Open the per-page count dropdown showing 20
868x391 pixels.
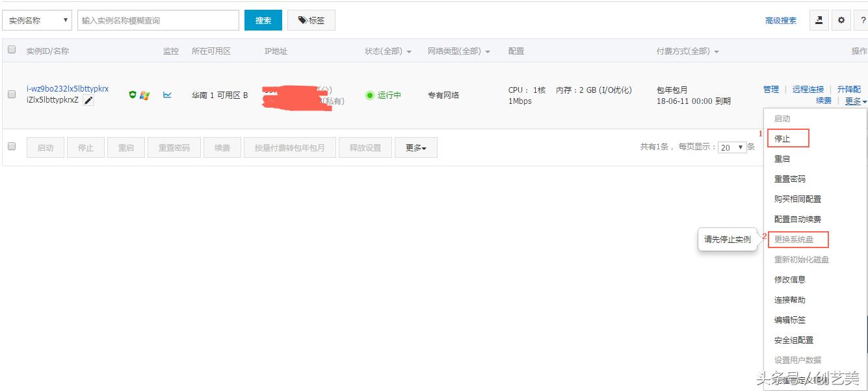click(x=732, y=147)
